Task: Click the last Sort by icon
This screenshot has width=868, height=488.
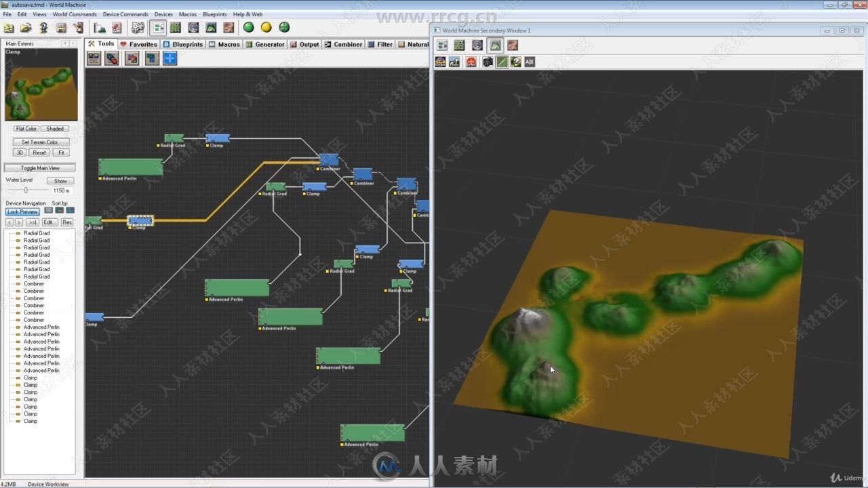Action: [70, 211]
